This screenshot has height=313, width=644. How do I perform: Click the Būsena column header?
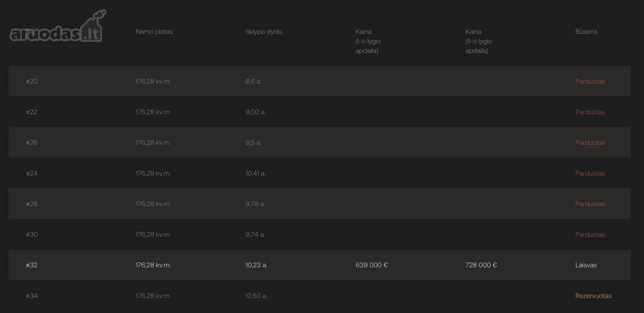coord(586,32)
